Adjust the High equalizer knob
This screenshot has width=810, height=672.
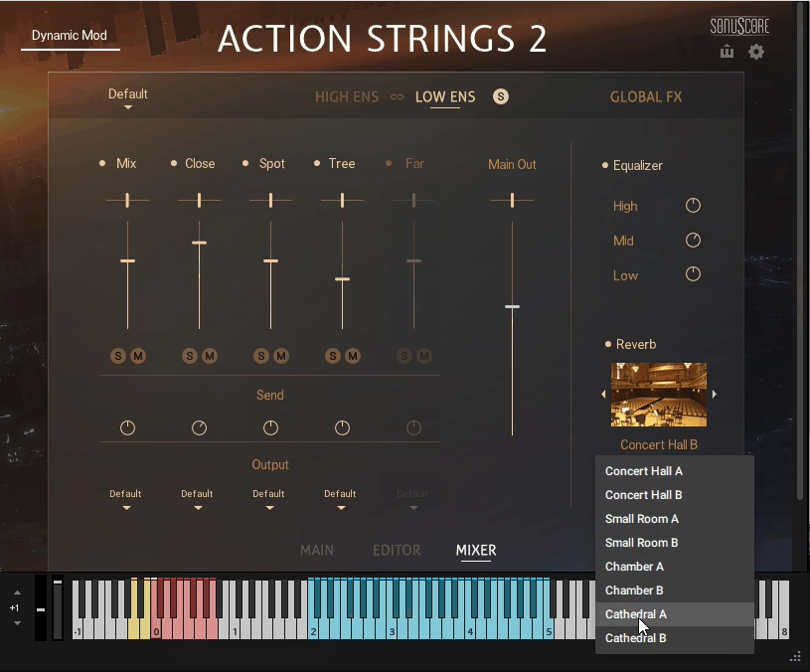tap(693, 206)
